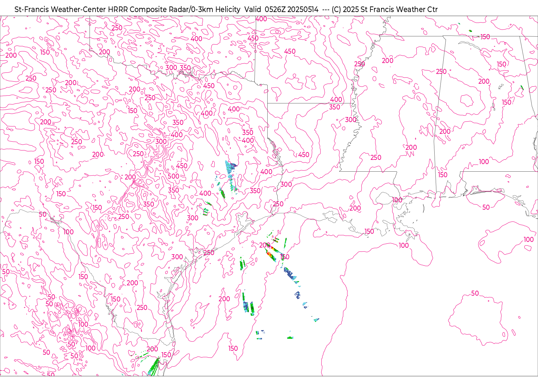Click the "St-Francis Weather-Center HRRR" title text
The image size is (538, 392).
pos(71,10)
